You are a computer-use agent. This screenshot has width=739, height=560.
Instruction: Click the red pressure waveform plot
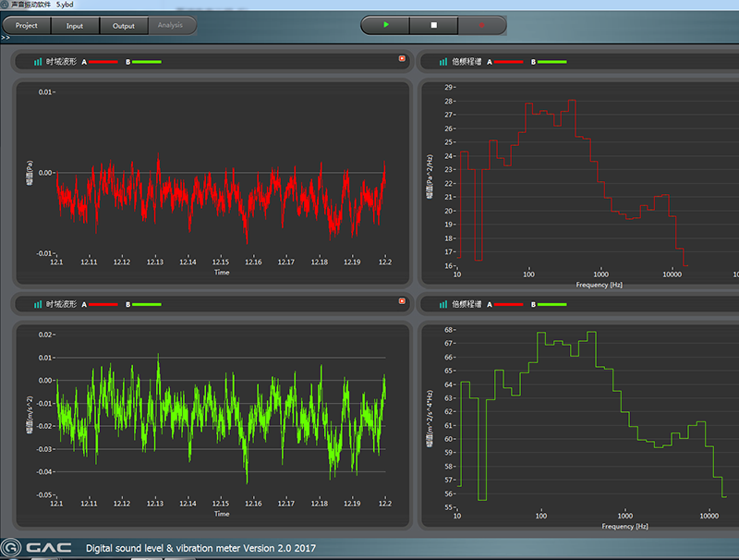221,198
